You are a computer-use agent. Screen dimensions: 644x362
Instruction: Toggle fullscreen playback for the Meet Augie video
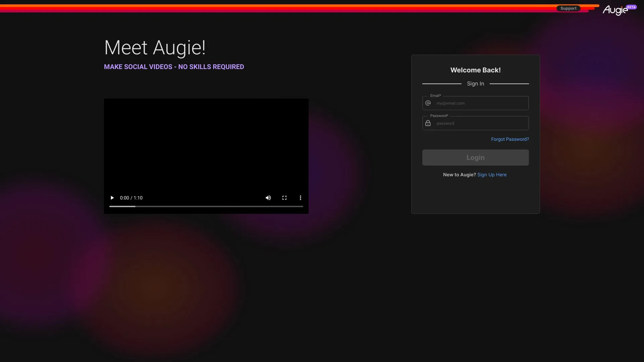point(284,198)
